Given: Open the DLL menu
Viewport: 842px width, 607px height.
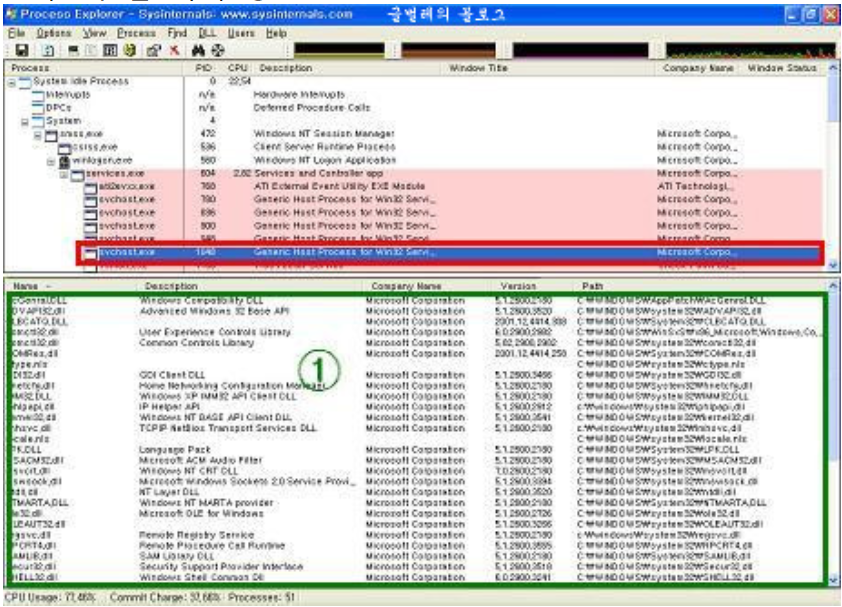Looking at the screenshot, I should tap(207, 33).
